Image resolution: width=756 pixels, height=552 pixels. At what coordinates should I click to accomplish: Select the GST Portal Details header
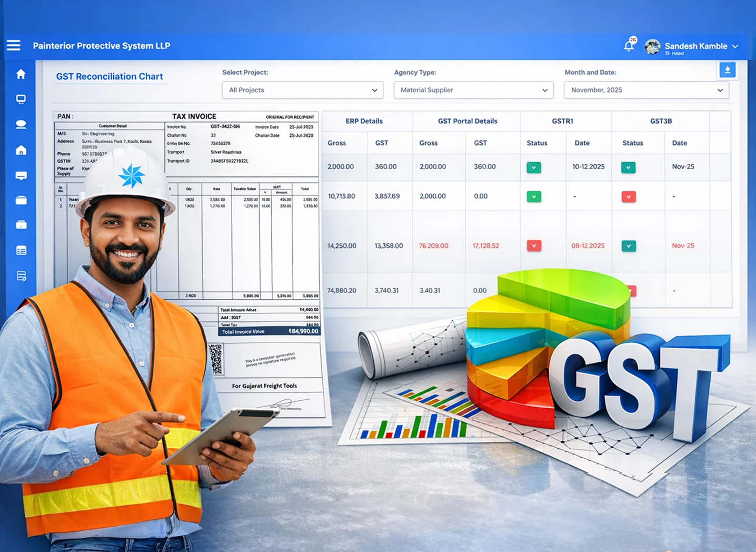point(467,121)
